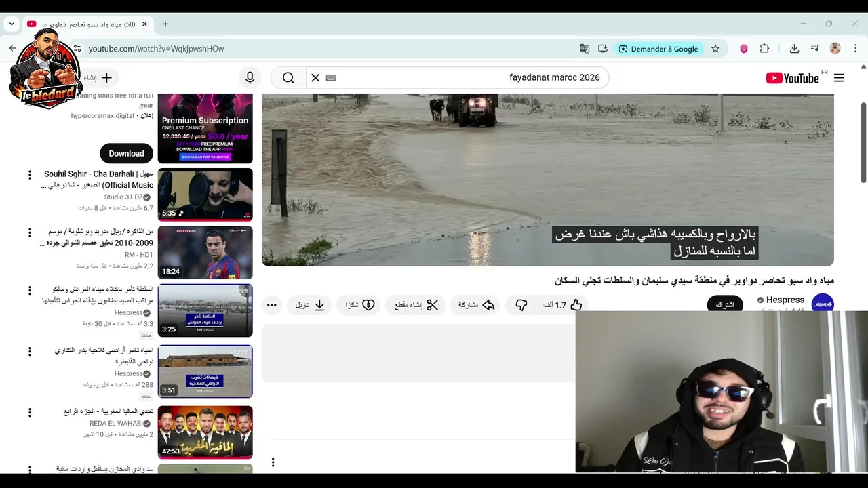
Task: Dislike the video
Action: (x=521, y=305)
